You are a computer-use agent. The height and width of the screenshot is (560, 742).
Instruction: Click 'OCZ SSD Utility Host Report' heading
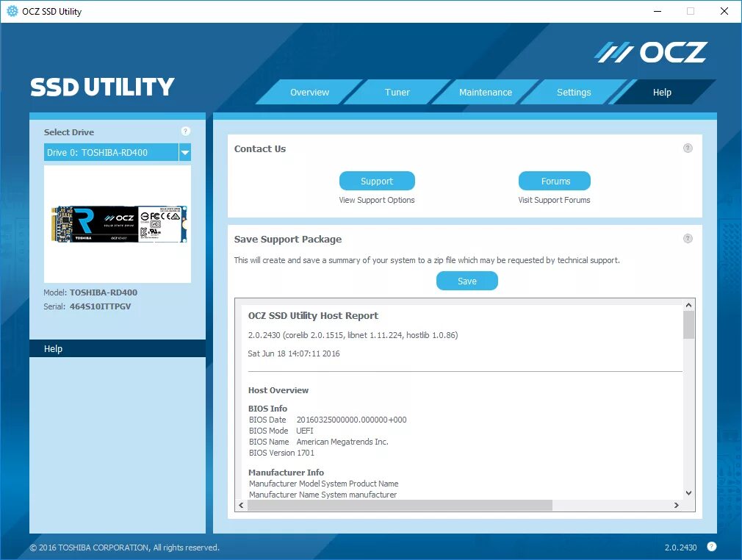coord(313,316)
